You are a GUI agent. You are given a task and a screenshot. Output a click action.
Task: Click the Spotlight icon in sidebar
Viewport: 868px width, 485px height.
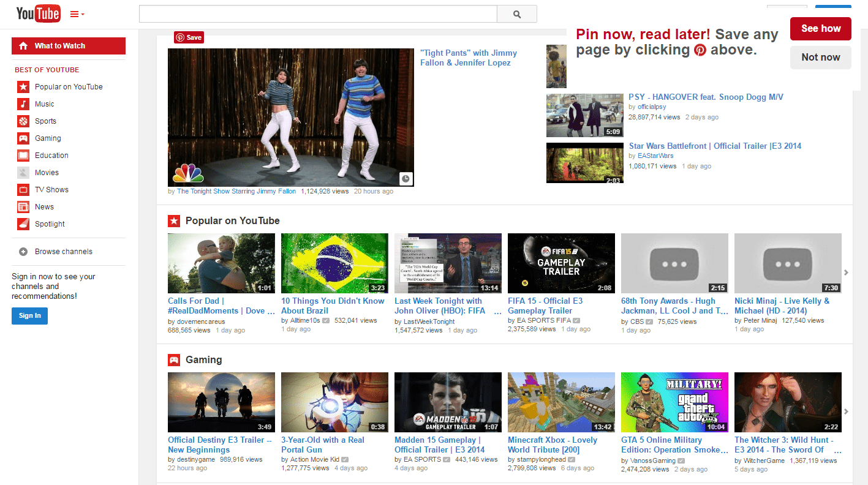coord(23,224)
